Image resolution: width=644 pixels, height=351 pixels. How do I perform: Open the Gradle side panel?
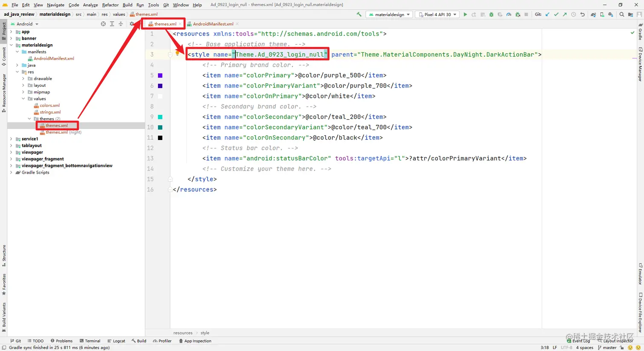coord(640,31)
